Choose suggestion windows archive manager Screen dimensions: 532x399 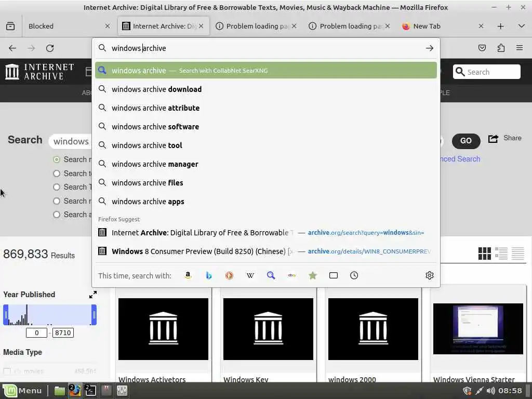coord(266,164)
